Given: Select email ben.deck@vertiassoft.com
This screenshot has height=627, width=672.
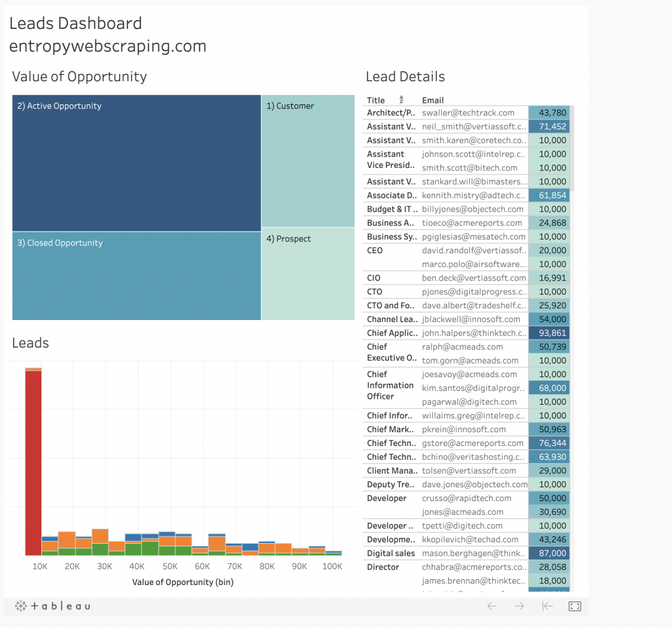Looking at the screenshot, I should pyautogui.click(x=474, y=278).
